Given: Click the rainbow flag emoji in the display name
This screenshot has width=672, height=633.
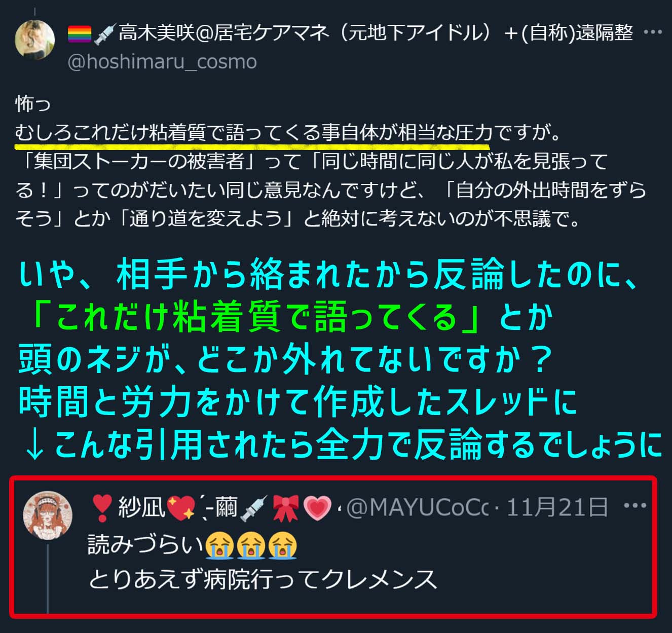Looking at the screenshot, I should pos(80,34).
